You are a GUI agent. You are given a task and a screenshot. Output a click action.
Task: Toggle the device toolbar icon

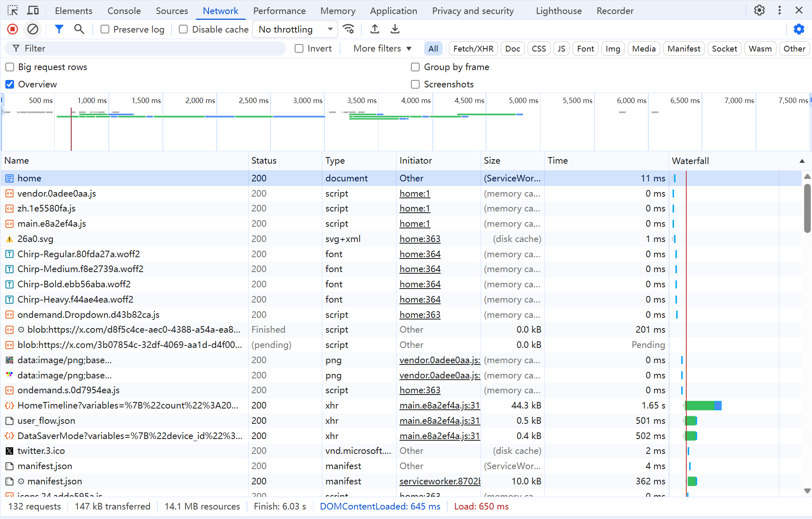33,11
